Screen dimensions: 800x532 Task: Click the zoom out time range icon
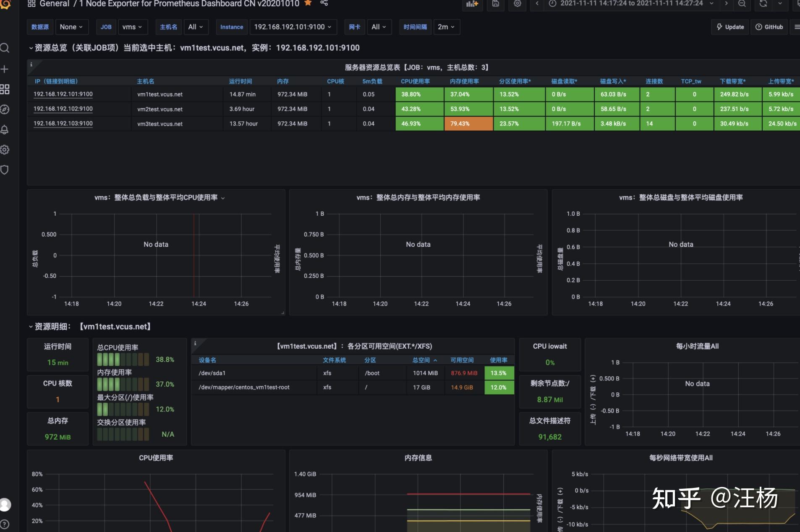pyautogui.click(x=742, y=3)
